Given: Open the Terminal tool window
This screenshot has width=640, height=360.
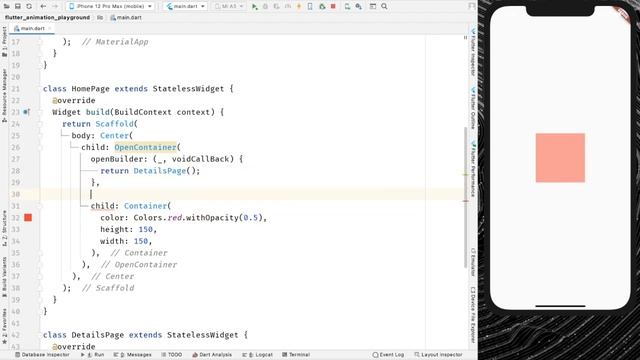Looking at the screenshot, I should [x=296, y=355].
